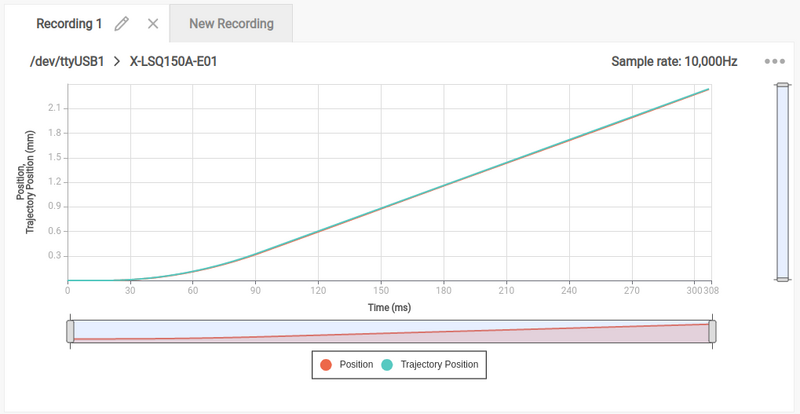Click the teal Trajectory Position legend circle

click(387, 365)
